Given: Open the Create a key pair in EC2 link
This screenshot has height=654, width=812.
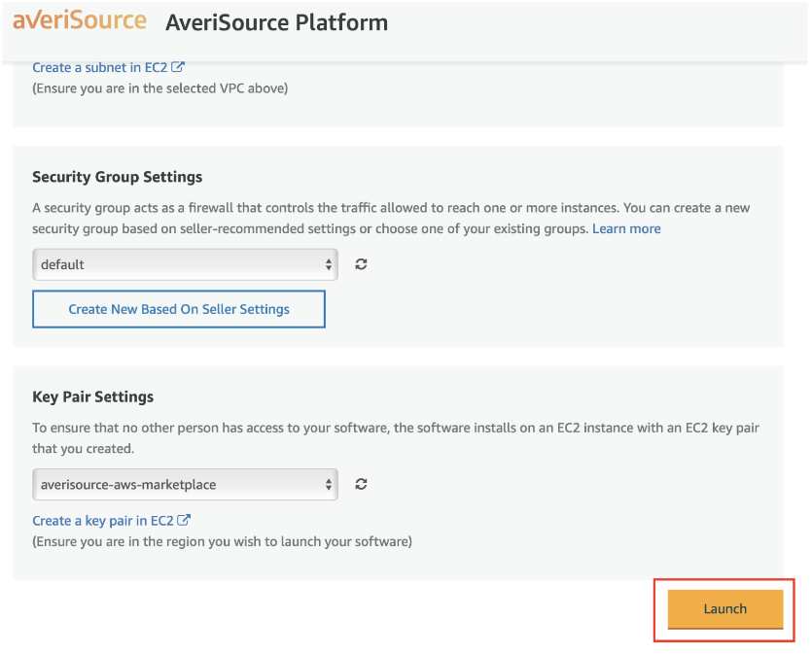Looking at the screenshot, I should click(111, 521).
